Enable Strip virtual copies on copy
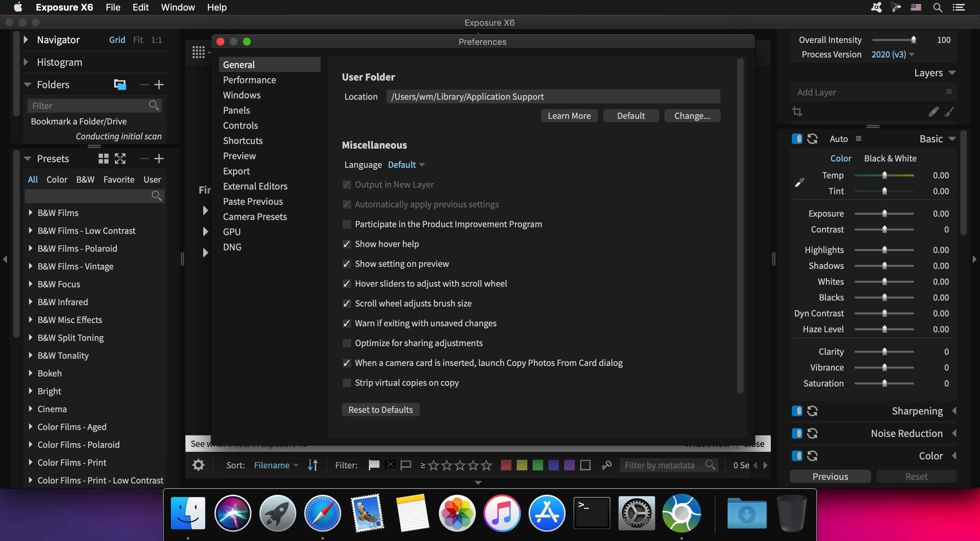The image size is (980, 541). pos(346,382)
